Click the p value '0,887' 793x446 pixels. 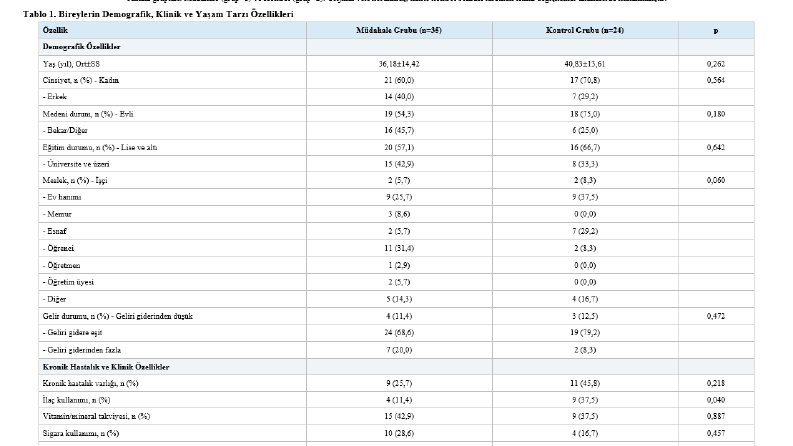click(x=716, y=416)
